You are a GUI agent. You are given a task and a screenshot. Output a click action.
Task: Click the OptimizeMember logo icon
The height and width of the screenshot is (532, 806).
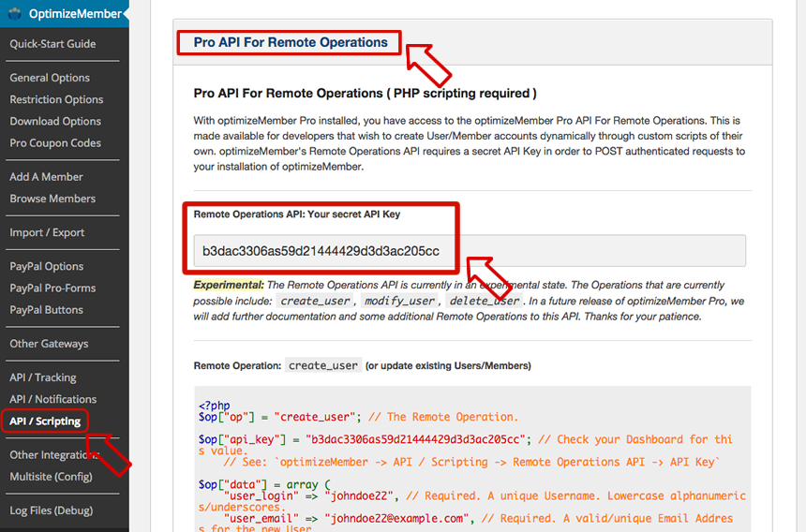(15, 13)
